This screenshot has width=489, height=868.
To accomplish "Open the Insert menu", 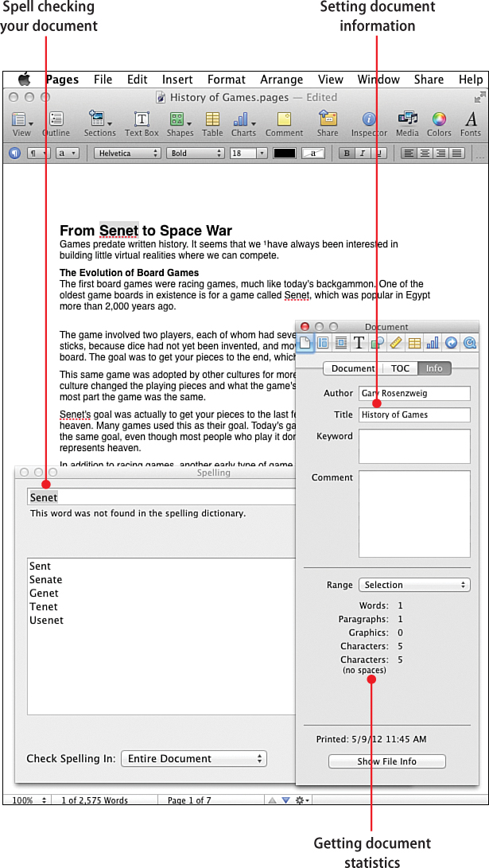I will click(x=177, y=79).
